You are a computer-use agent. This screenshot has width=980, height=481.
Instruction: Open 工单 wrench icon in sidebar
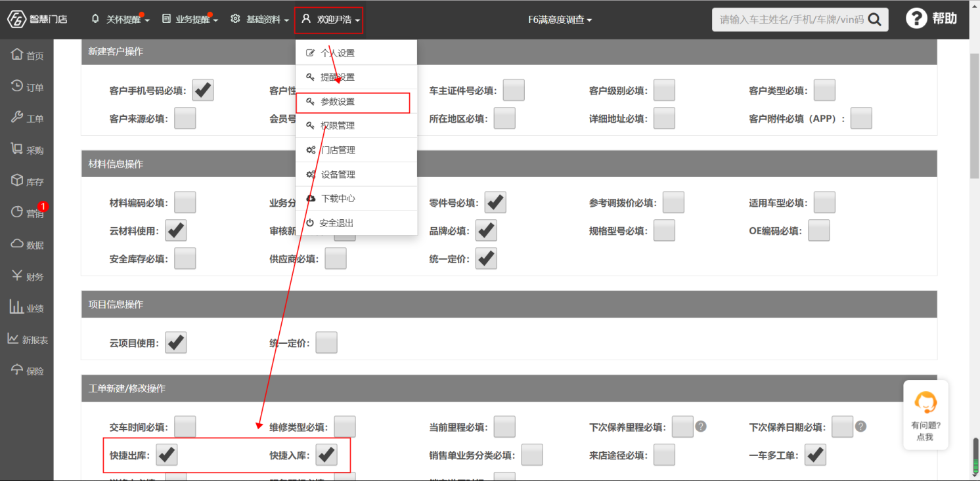(x=18, y=117)
